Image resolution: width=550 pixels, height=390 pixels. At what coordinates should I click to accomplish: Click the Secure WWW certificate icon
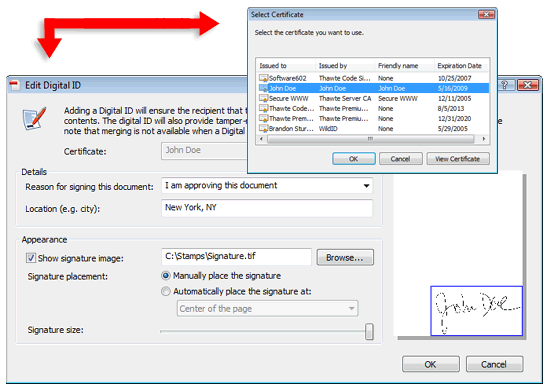pyautogui.click(x=263, y=98)
